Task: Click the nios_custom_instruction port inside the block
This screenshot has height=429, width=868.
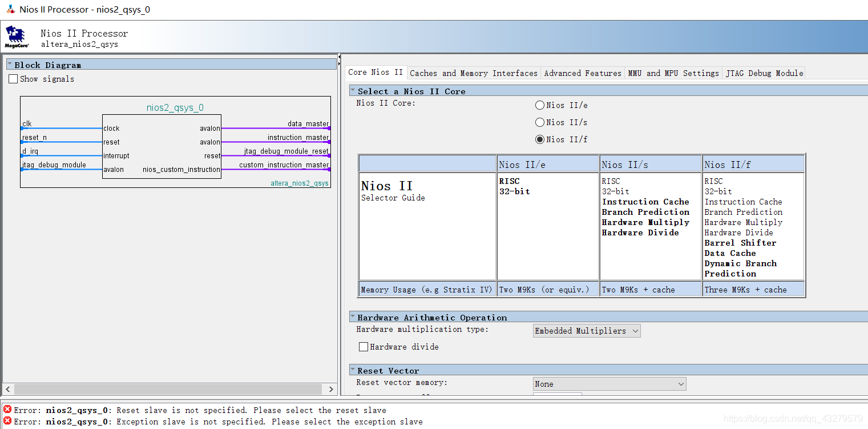Action: [181, 169]
